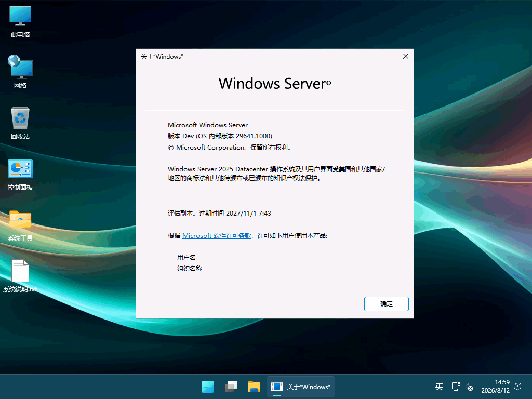Screen dimensions: 532x399
Task: Click the 版本 Dev build number text
Action: 220,136
